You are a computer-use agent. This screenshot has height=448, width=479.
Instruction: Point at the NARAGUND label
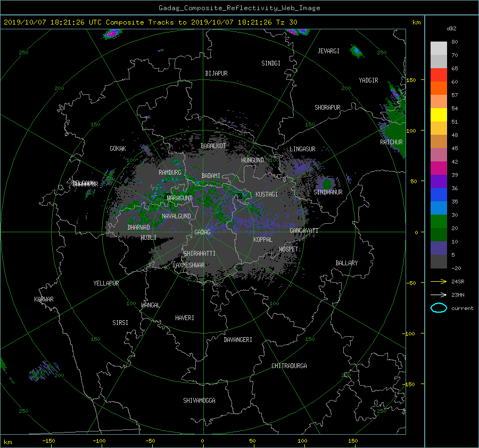tap(180, 198)
